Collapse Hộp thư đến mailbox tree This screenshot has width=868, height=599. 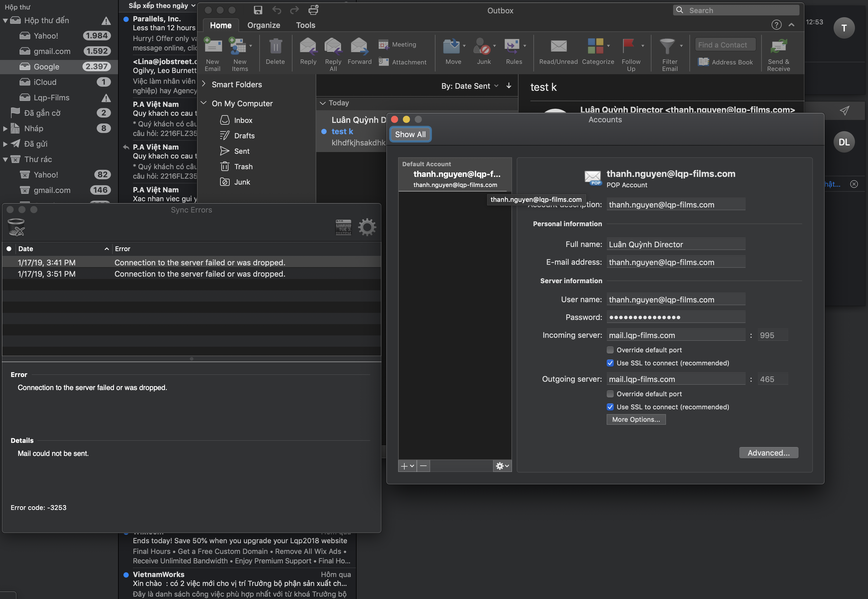[x=5, y=21]
